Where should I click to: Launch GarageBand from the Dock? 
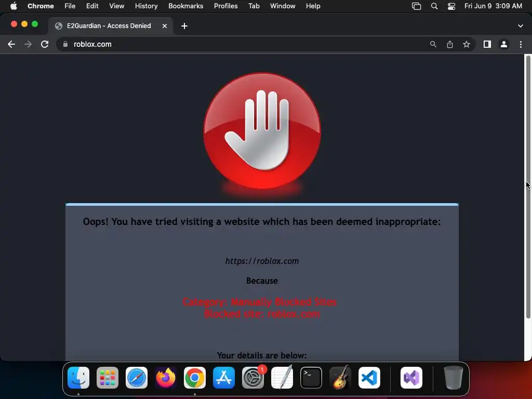340,378
